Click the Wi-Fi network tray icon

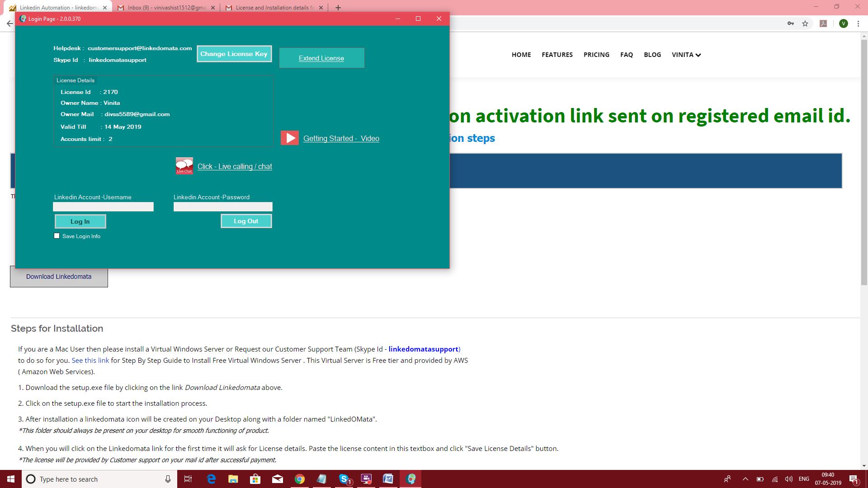[775, 479]
